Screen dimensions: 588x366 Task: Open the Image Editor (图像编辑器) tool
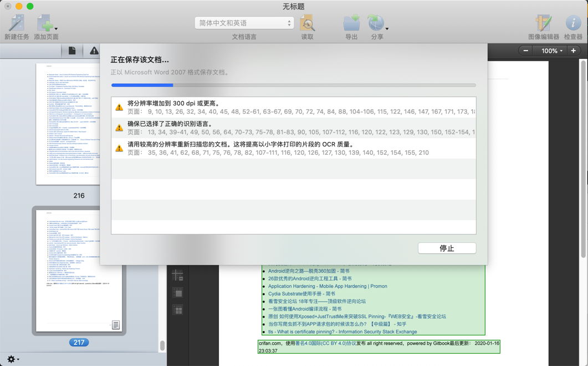pos(543,23)
